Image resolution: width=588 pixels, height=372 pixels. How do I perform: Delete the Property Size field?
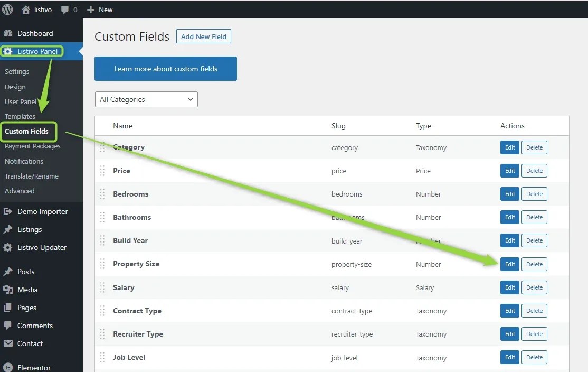point(534,264)
